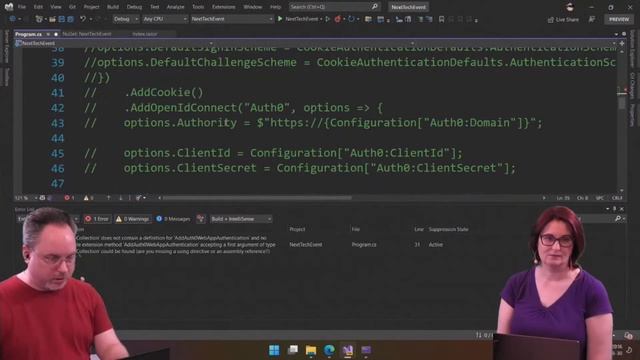Viewport: 640px width, 360px height.
Task: Sort by the File column header
Action: click(x=356, y=229)
